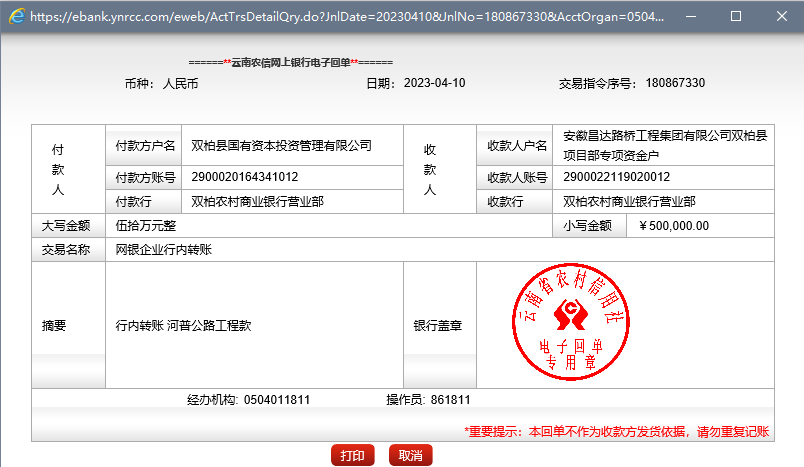Click payer account number 2900020164341012
This screenshot has width=804, height=467.
pos(244,177)
